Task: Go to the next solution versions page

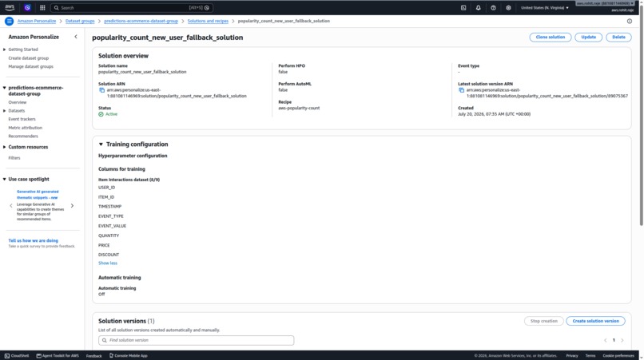Action: coord(622,340)
